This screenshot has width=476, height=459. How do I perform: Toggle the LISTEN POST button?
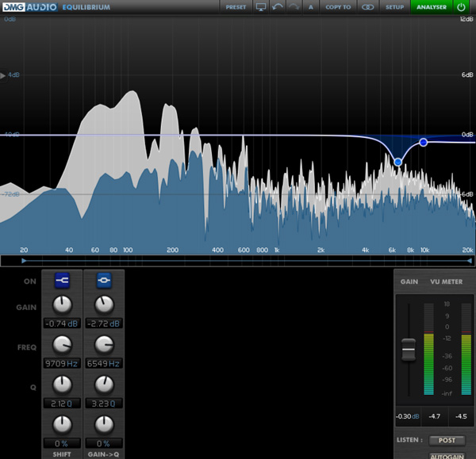[447, 440]
